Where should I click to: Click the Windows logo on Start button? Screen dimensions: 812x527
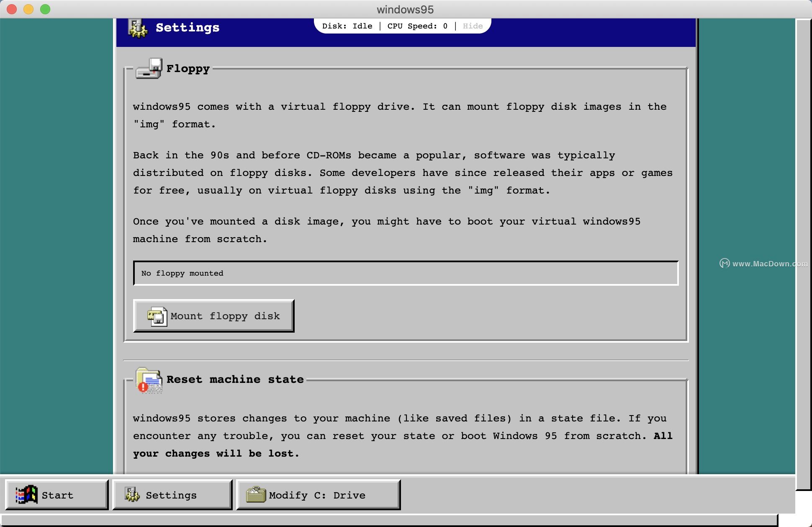[26, 495]
